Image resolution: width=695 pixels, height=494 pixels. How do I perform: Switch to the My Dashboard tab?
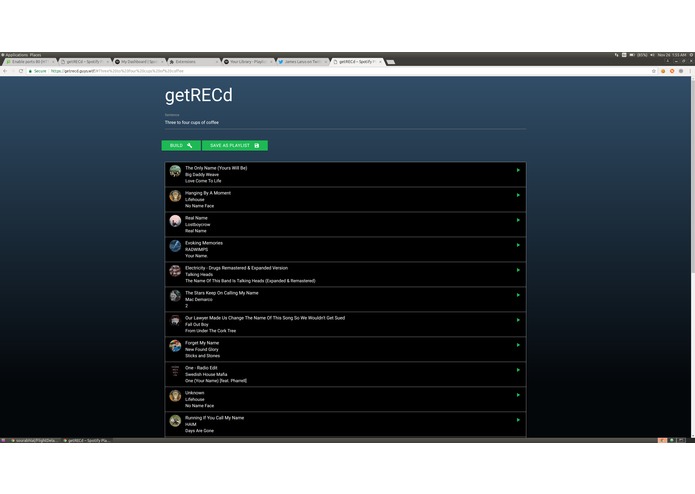coord(139,62)
